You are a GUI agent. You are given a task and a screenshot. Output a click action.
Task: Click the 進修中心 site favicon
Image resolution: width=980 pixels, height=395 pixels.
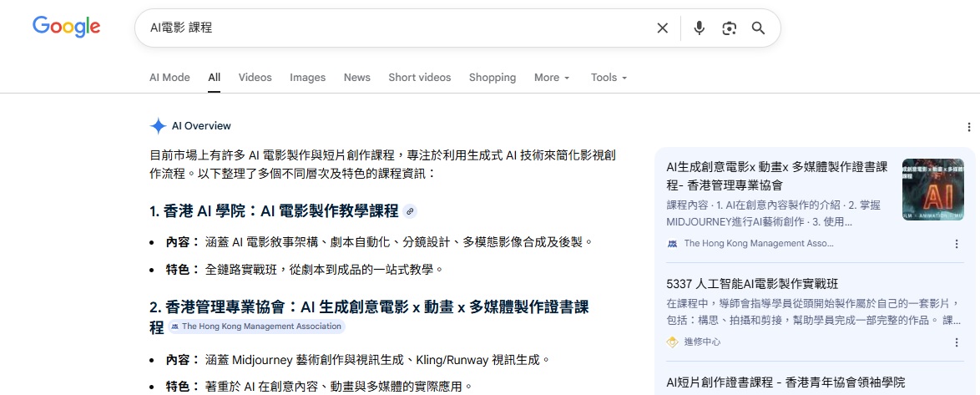click(673, 342)
